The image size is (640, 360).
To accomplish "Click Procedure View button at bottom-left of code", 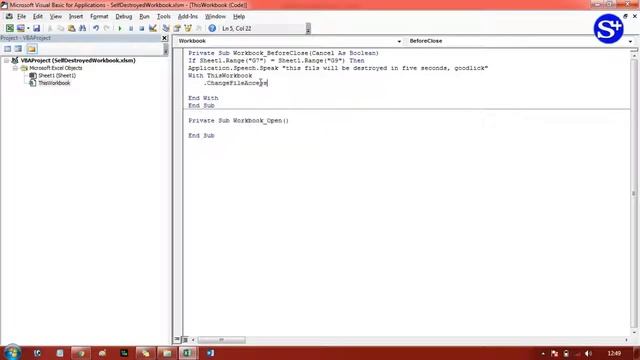I will pyautogui.click(x=177, y=340).
